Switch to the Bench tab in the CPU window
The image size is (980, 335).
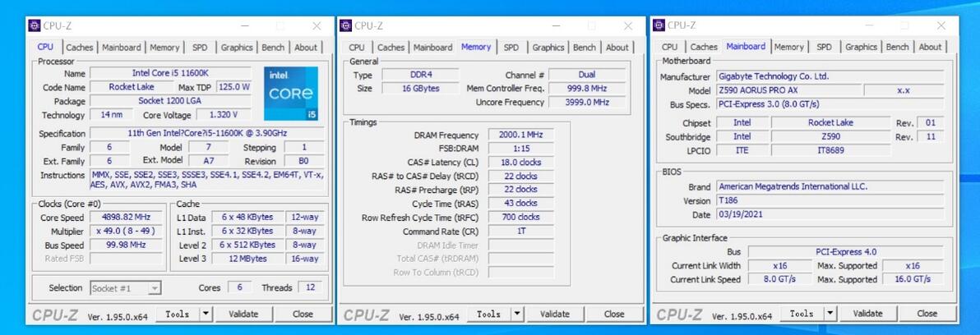coord(273,48)
